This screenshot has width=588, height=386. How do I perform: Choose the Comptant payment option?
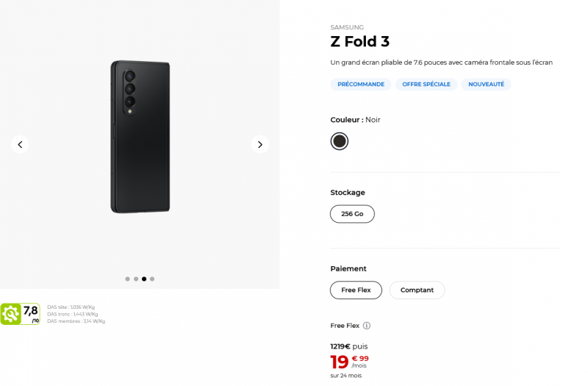click(x=417, y=290)
